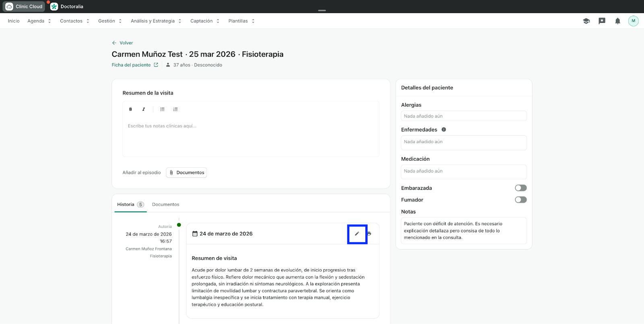Click the Enfermedades input field
The width and height of the screenshot is (644, 324).
click(x=464, y=143)
